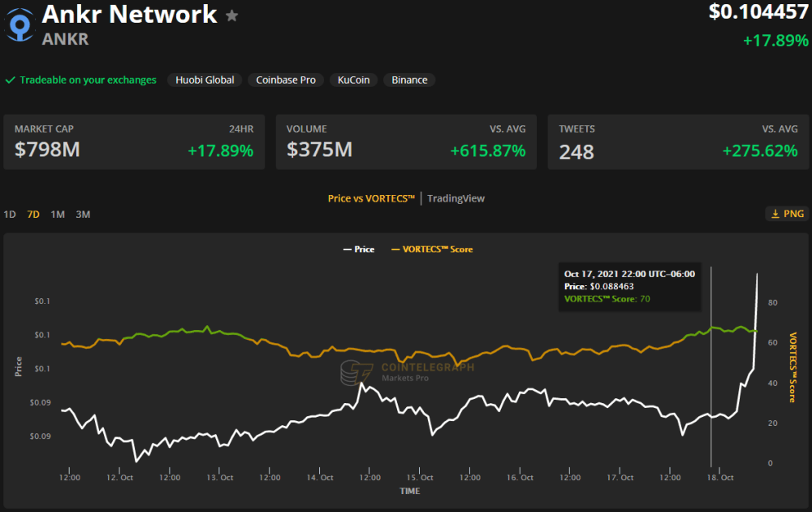Click the 80 mark on VORTECS axis
The width and height of the screenshot is (812, 512).
click(x=773, y=302)
